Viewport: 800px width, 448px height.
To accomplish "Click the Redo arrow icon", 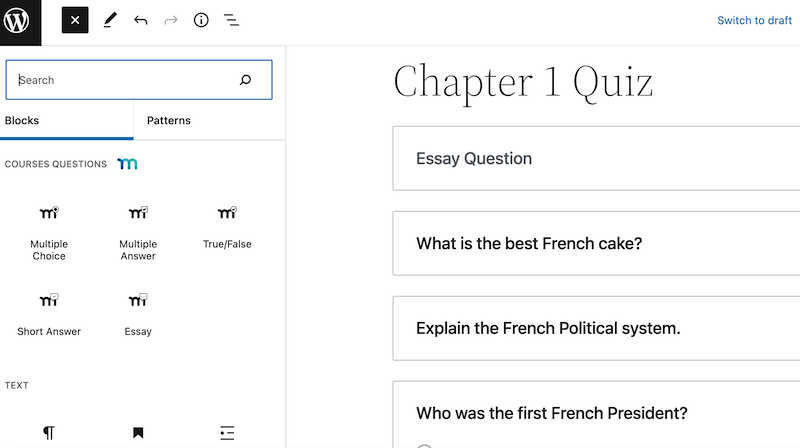I will click(x=170, y=20).
